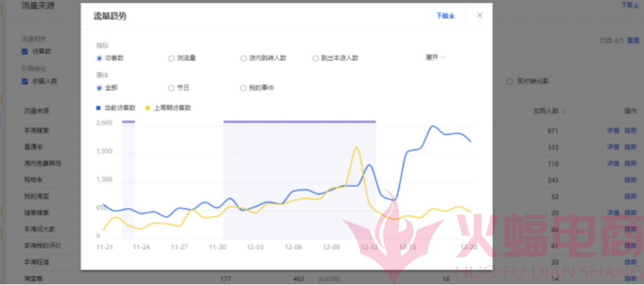Open 趋势 for the 直通车 row
Screen dimensions: 644x285
click(x=631, y=147)
